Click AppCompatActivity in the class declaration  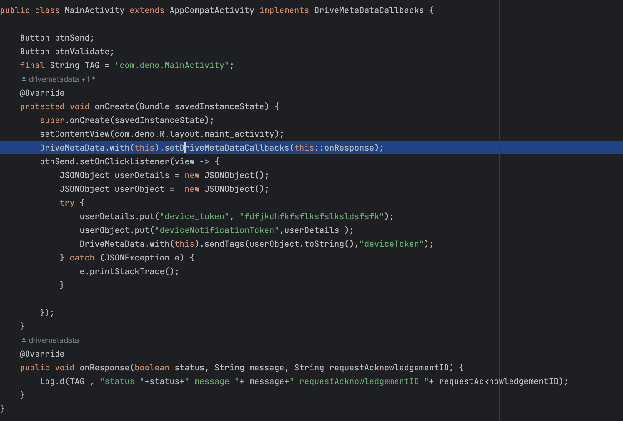(x=212, y=10)
